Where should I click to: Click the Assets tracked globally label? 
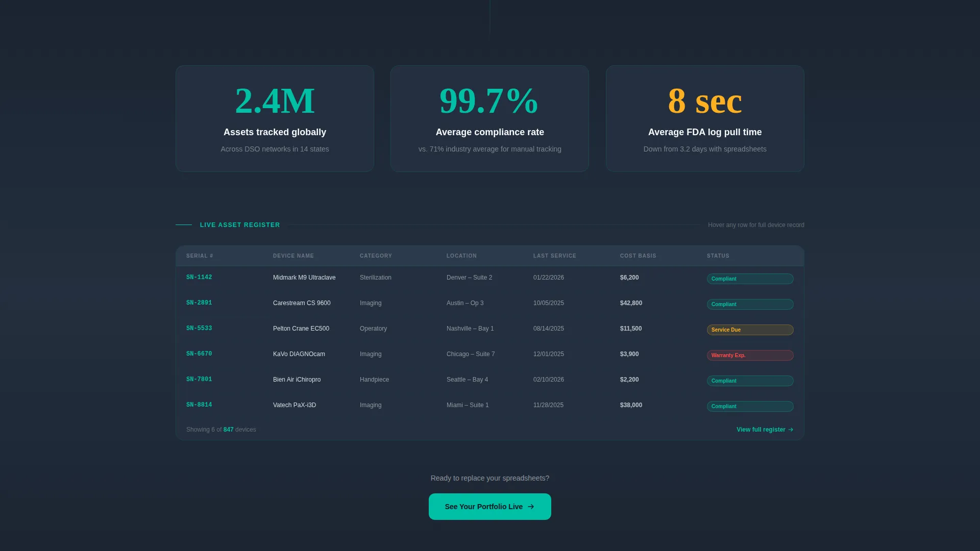pyautogui.click(x=275, y=132)
